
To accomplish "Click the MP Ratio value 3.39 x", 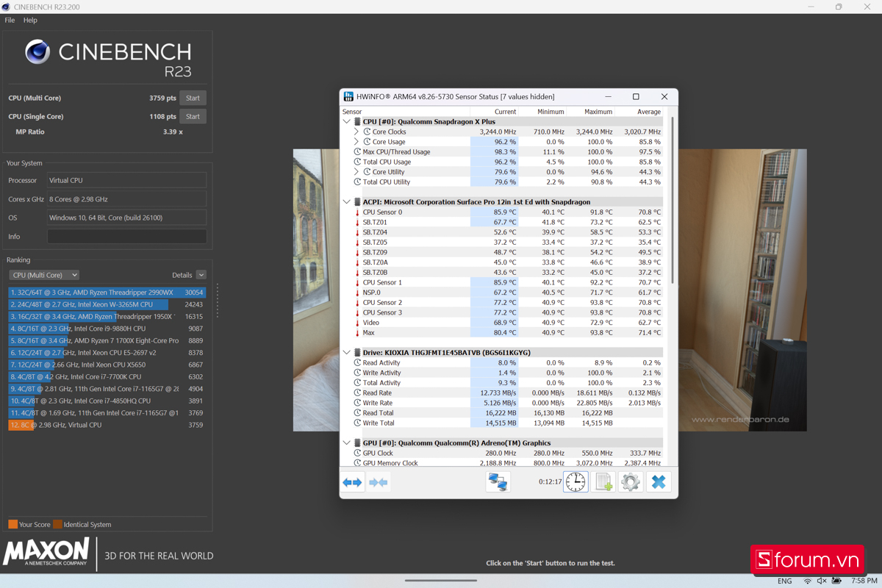I will [173, 132].
